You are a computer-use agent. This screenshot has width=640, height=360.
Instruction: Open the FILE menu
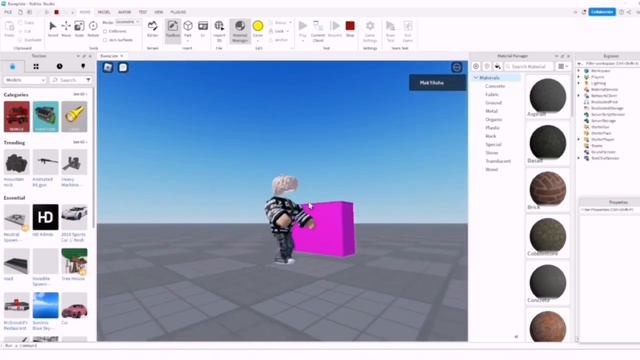click(x=8, y=12)
